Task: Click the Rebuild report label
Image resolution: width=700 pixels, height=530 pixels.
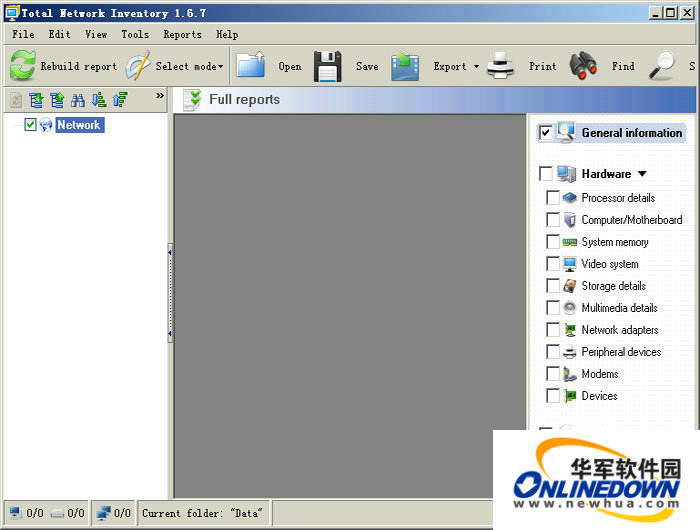Action: click(79, 67)
